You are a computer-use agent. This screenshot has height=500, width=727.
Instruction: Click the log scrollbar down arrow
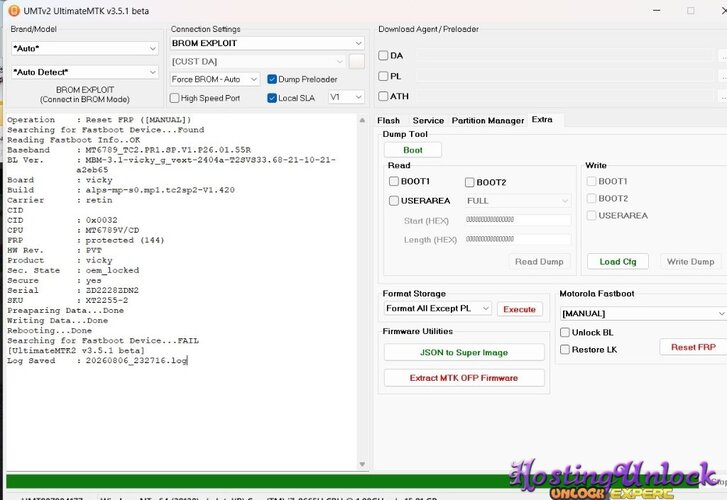point(362,464)
